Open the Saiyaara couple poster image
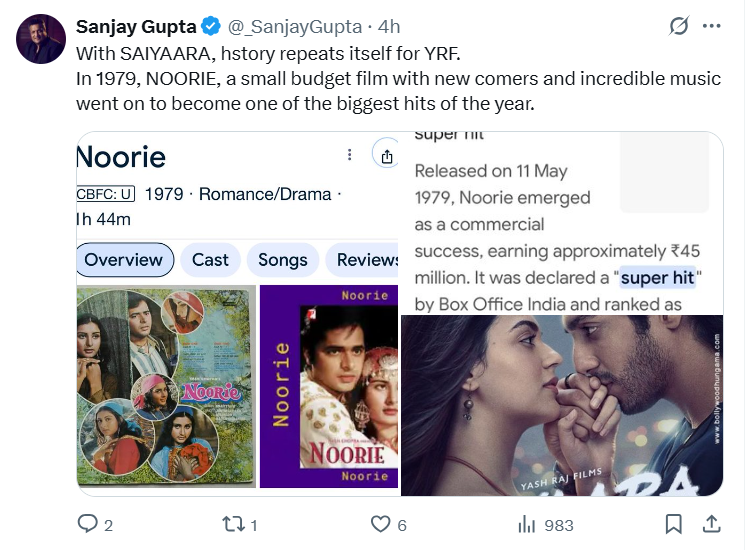745x550 pixels. (561, 405)
